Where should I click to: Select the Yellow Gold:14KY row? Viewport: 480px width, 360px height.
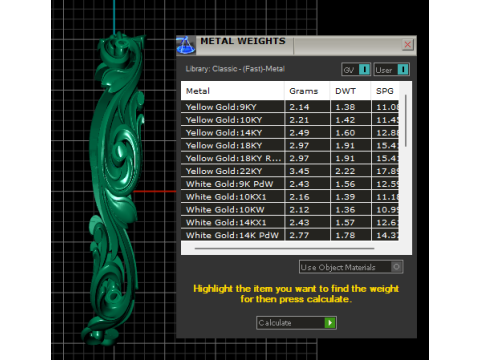290,132
